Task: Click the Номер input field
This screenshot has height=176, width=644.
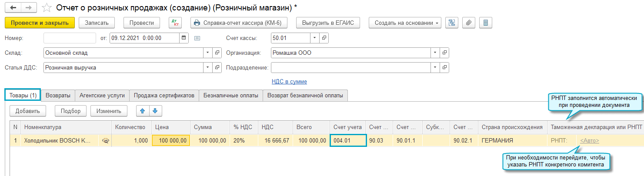Action: [x=70, y=38]
